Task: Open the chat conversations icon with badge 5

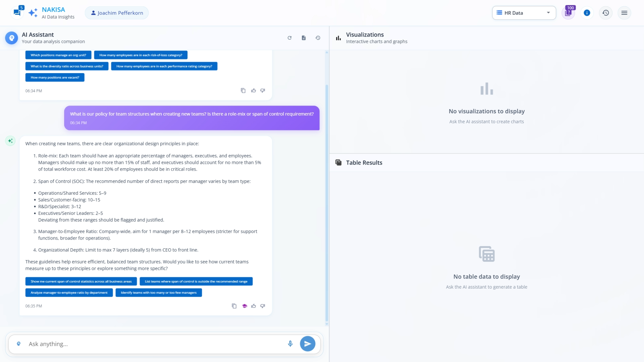Action: pyautogui.click(x=17, y=12)
